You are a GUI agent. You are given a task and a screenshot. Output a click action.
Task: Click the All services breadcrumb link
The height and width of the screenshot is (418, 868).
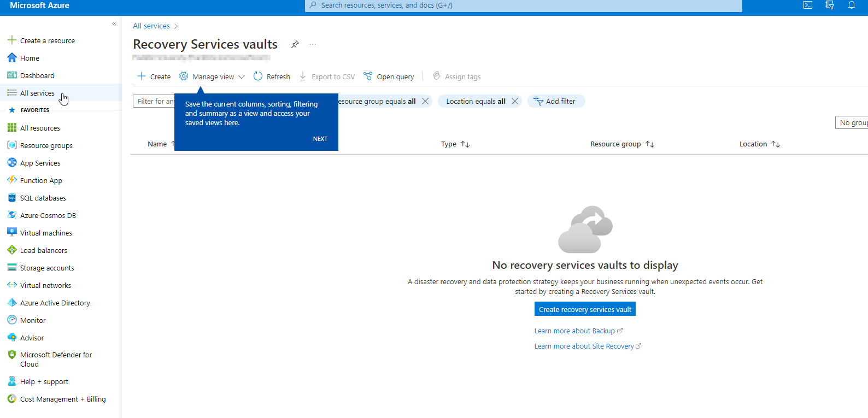[151, 26]
